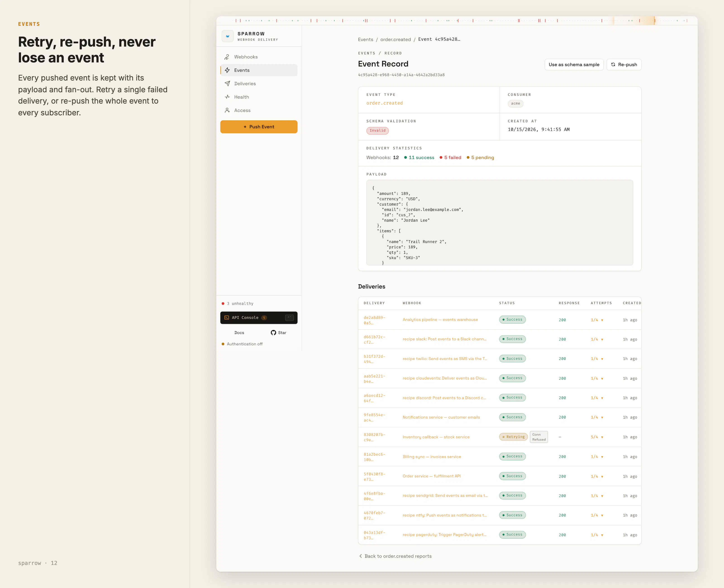Screen dimensions: 724x588
Task: Click the API Console terminal icon
Action: (227, 318)
